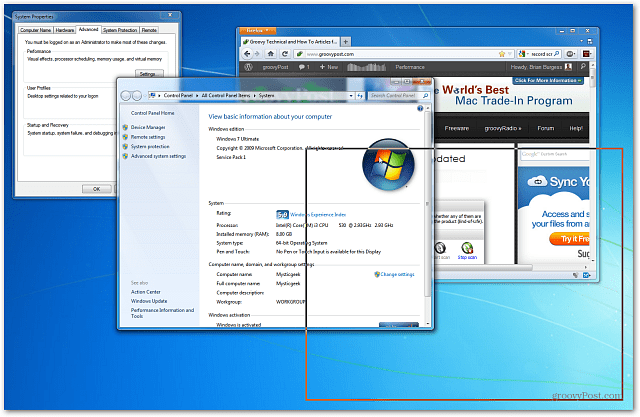Open Firefox home page button
The height and width of the screenshot is (417, 640).
tap(271, 53)
